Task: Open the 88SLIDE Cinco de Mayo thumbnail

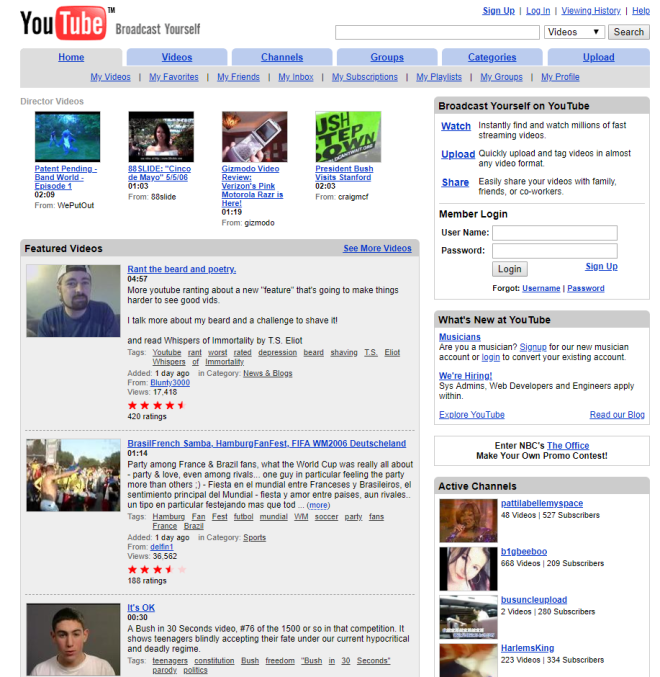Action: (161, 136)
